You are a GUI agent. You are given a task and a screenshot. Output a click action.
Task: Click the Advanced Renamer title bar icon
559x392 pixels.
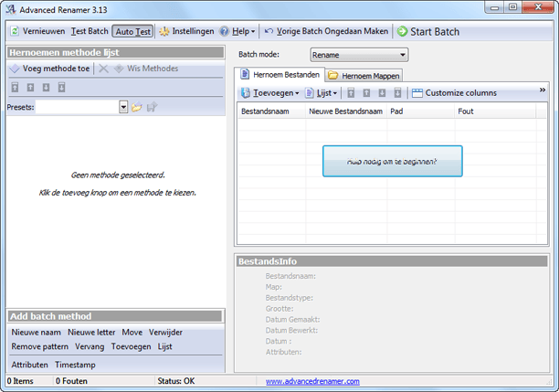[11, 9]
